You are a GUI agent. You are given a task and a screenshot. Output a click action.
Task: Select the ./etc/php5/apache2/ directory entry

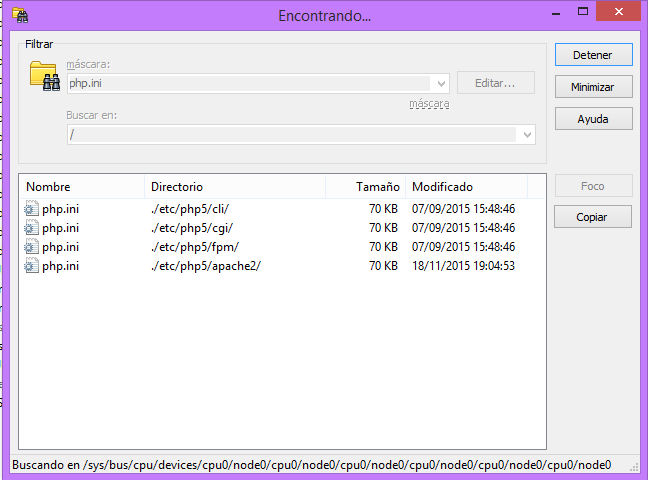205,266
